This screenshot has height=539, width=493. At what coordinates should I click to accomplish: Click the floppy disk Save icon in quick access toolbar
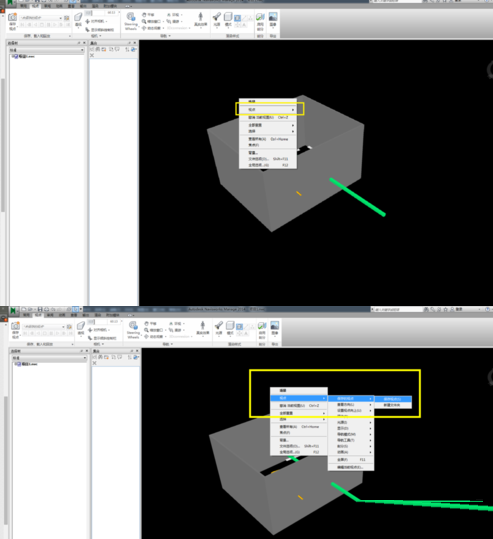click(x=40, y=309)
